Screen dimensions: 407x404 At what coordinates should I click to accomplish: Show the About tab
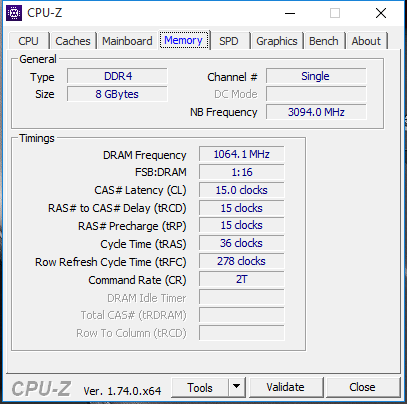[366, 41]
